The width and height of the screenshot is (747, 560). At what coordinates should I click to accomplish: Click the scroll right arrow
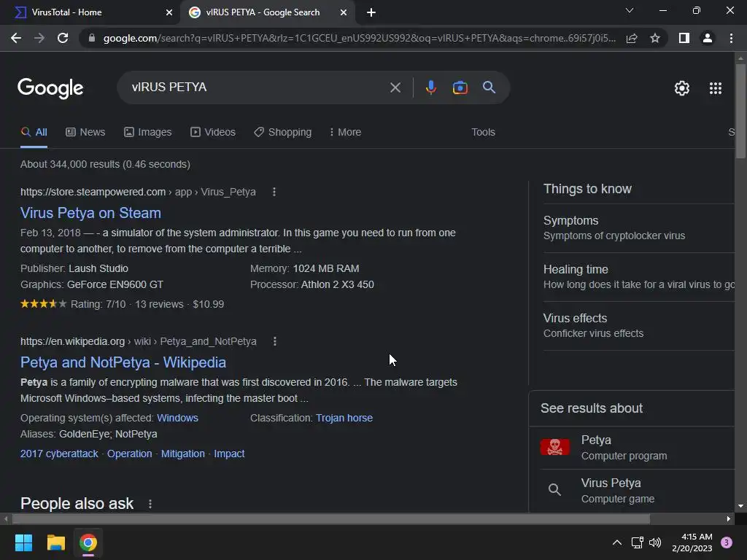(x=728, y=519)
